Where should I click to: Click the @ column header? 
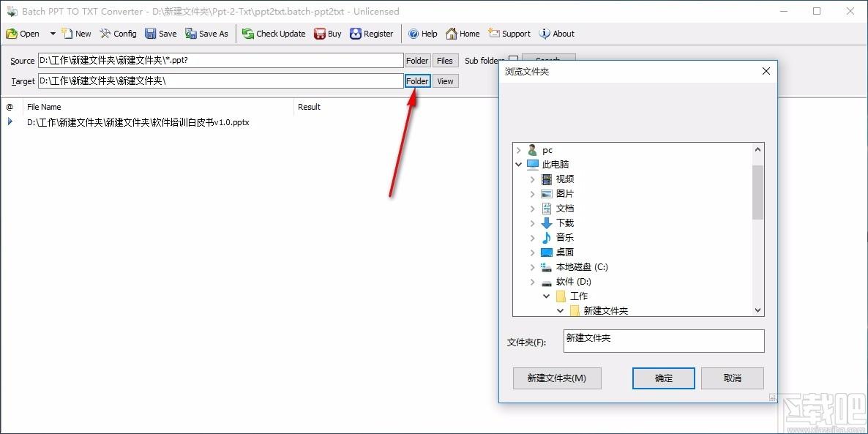pyautogui.click(x=10, y=107)
